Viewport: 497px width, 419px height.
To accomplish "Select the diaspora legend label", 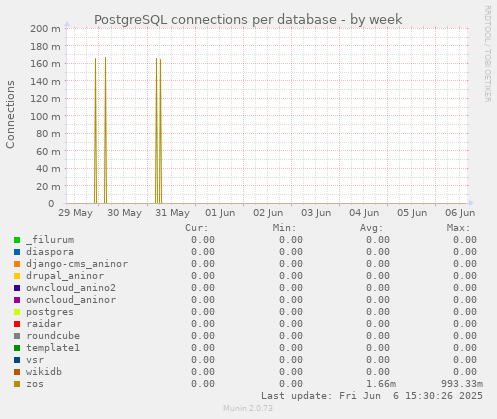I will click(x=50, y=252).
